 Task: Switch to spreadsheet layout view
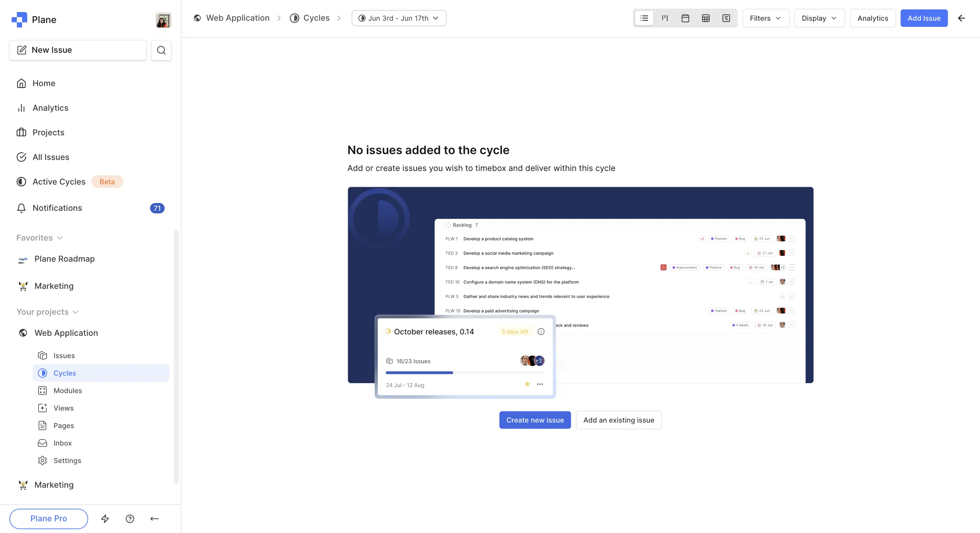(x=706, y=18)
